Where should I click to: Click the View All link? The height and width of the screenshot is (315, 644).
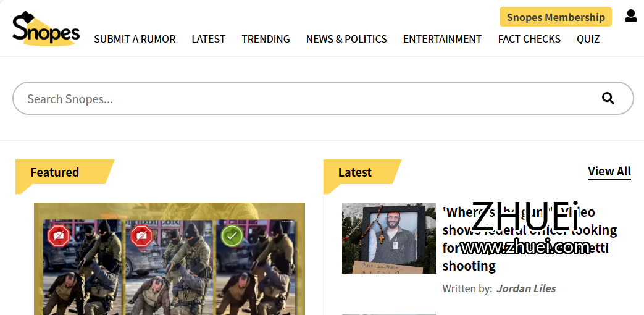coord(609,171)
